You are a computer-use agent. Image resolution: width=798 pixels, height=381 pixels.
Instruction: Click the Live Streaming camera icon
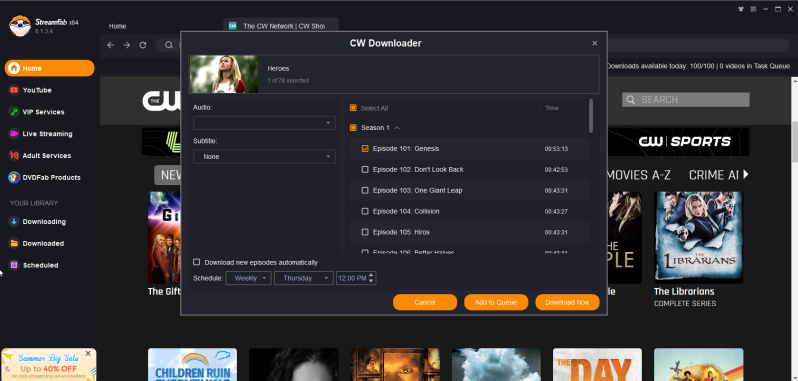point(14,134)
